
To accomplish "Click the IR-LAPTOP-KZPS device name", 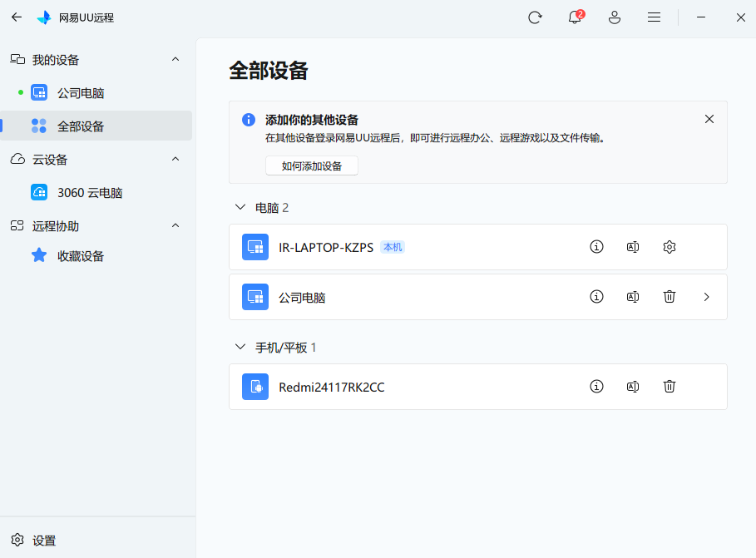I will (326, 248).
